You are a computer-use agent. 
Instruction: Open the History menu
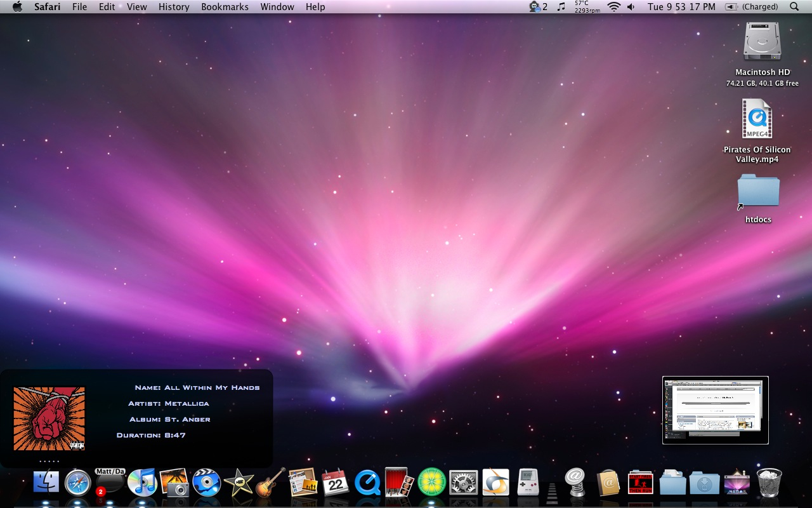174,6
